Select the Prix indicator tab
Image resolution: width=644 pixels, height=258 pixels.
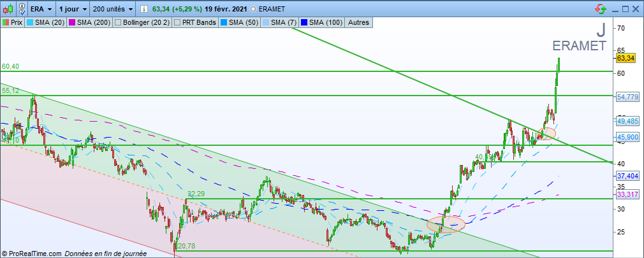(x=12, y=22)
